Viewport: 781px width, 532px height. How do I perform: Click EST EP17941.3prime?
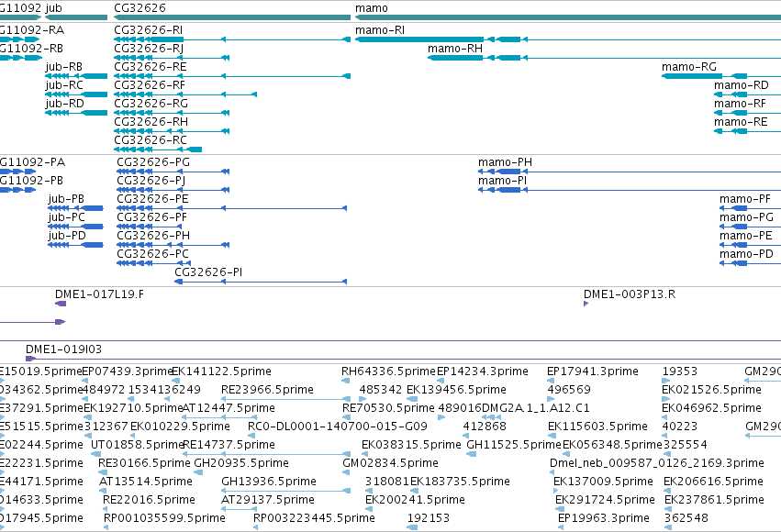tap(593, 371)
